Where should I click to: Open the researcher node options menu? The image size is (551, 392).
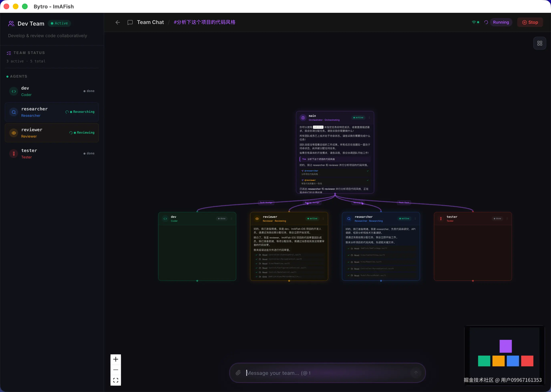[x=415, y=218]
